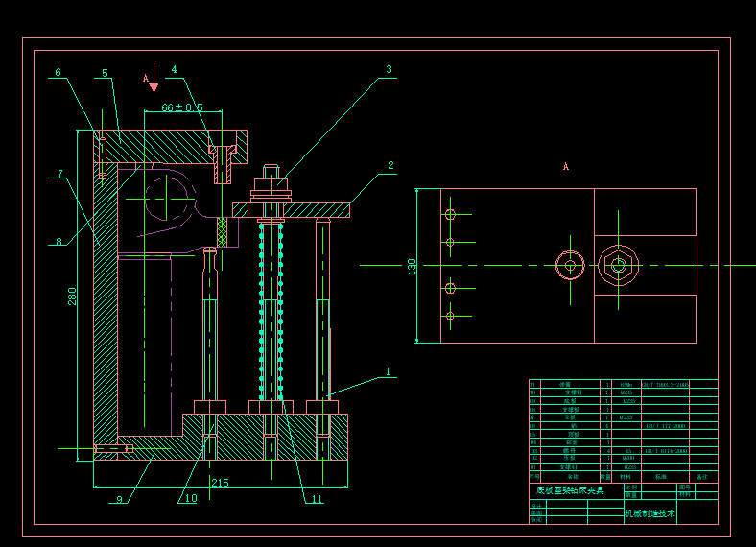This screenshot has height=547, width=756.
Task: Select the balloon number 2 label
Action: coord(391,165)
